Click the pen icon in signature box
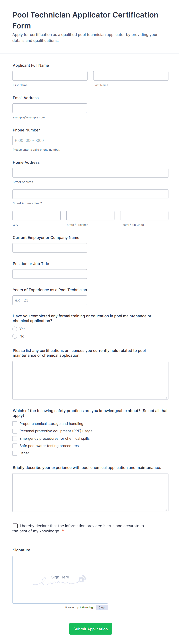Viewport: 179px width, 644px height. click(x=82, y=578)
